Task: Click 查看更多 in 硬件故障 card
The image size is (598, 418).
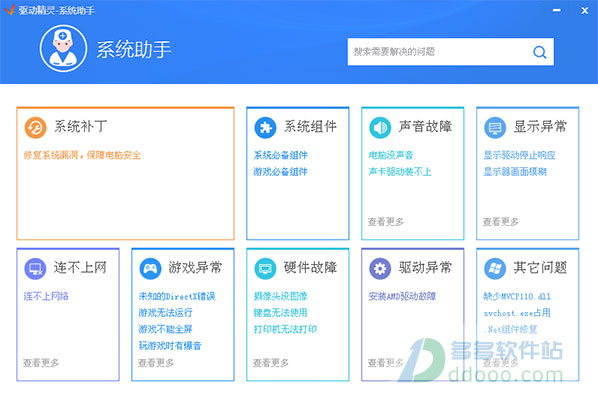Action: tap(270, 363)
